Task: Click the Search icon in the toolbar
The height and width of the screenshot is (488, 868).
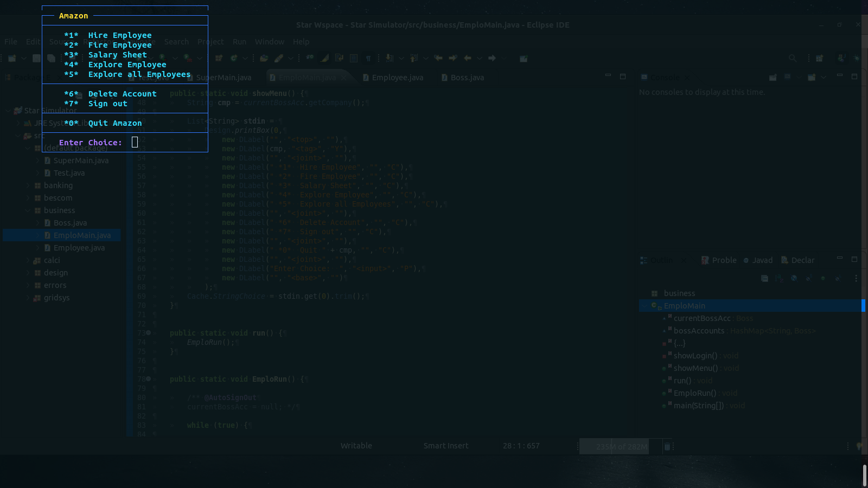Action: 793,58
